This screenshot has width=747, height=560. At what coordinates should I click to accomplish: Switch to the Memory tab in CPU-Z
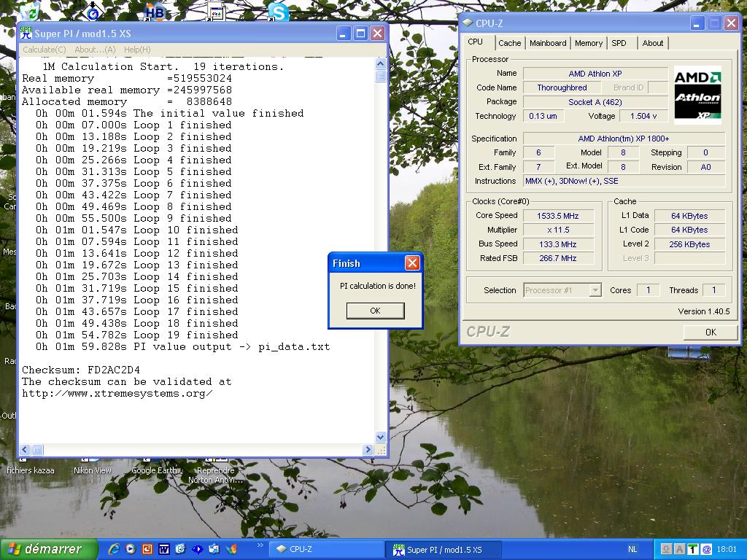[x=589, y=43]
